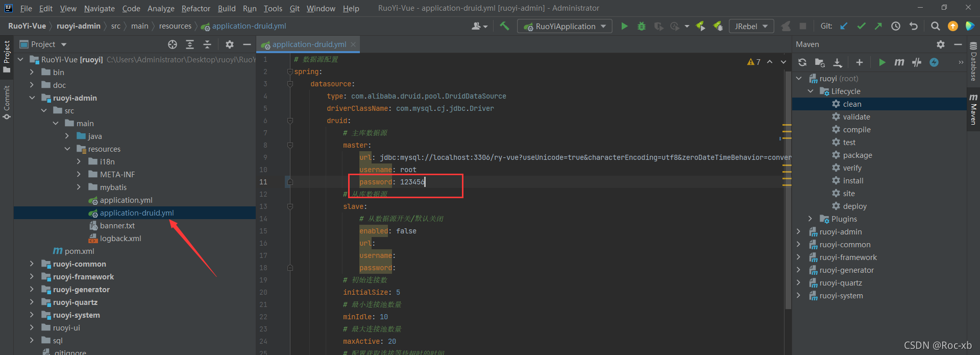Screen dimensions: 980x355
Task: Debug with JRebel rocket-bug icon
Action: [718, 26]
